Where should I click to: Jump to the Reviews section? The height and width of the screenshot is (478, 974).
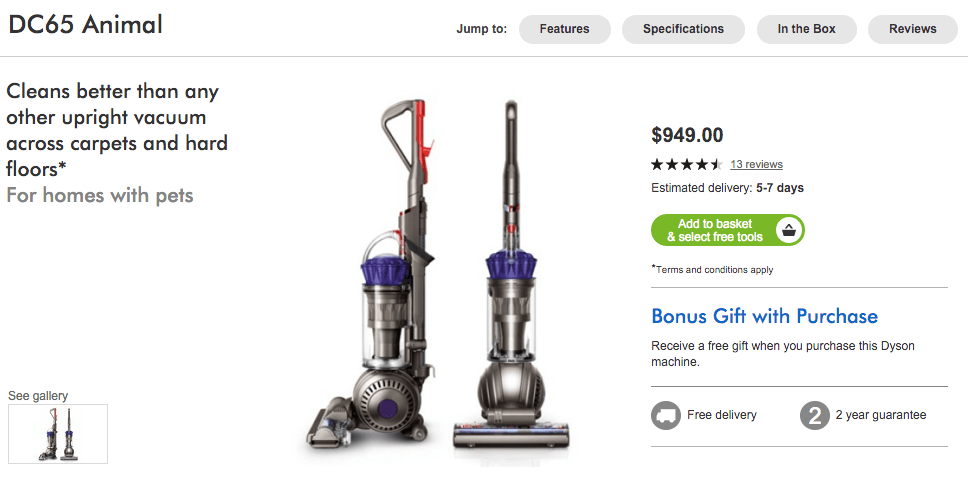(913, 29)
